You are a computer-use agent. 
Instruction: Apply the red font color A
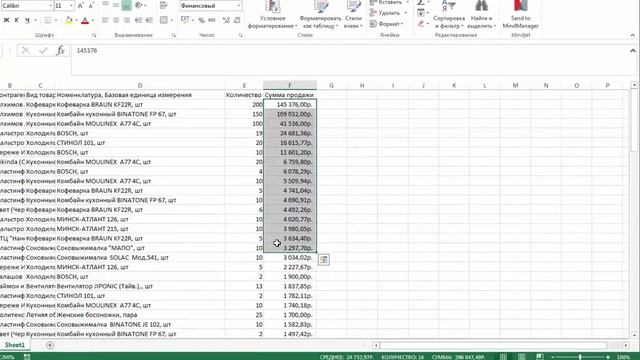85,20
